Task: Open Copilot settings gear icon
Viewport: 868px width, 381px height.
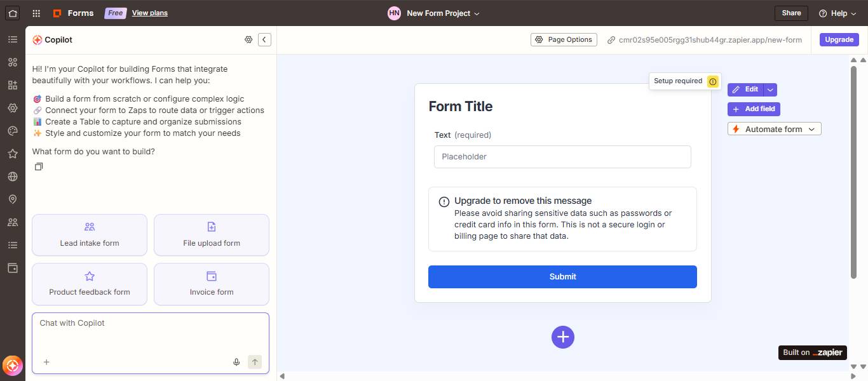Action: 248,39
